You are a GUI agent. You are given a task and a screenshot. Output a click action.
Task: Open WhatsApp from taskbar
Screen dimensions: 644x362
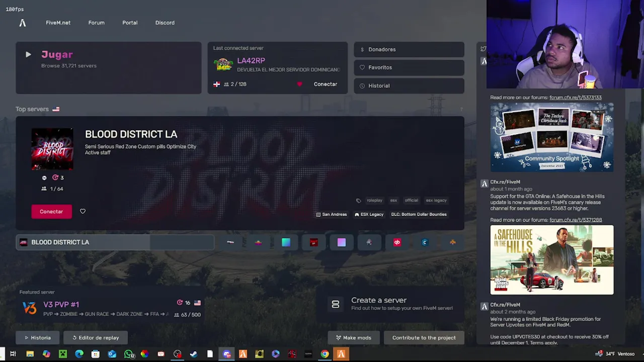point(128,354)
